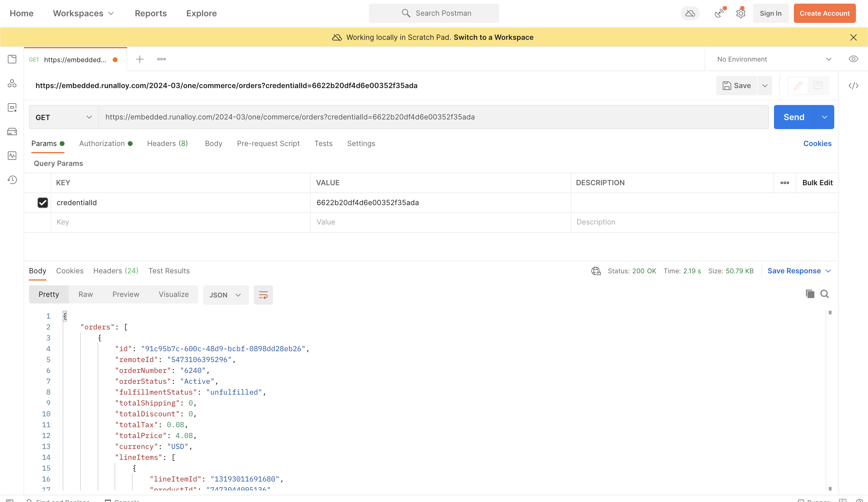Viewport: 868px width, 502px height.
Task: Click Bulk Edit for query params
Action: point(817,183)
